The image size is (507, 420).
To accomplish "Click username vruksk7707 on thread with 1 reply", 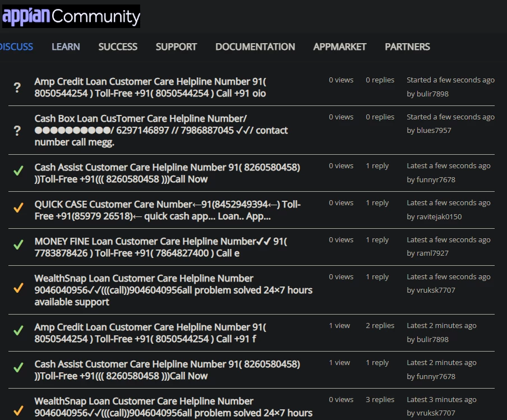I will pyautogui.click(x=435, y=290).
